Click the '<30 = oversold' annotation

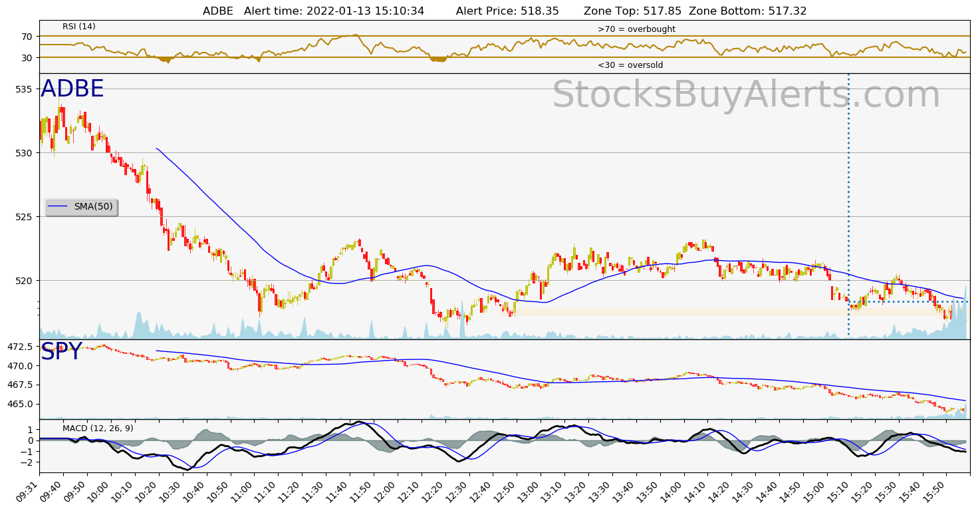point(630,65)
